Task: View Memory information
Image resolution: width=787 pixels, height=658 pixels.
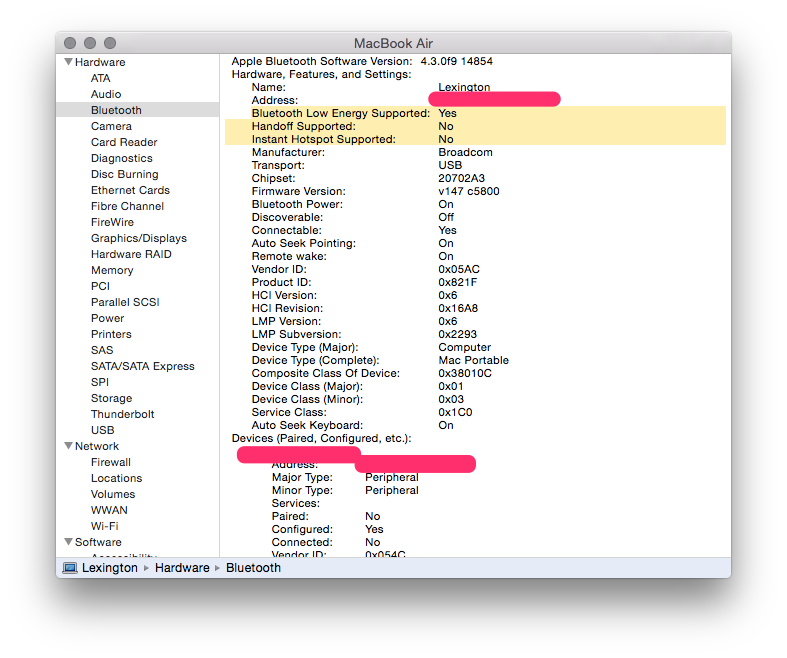Action: (112, 271)
